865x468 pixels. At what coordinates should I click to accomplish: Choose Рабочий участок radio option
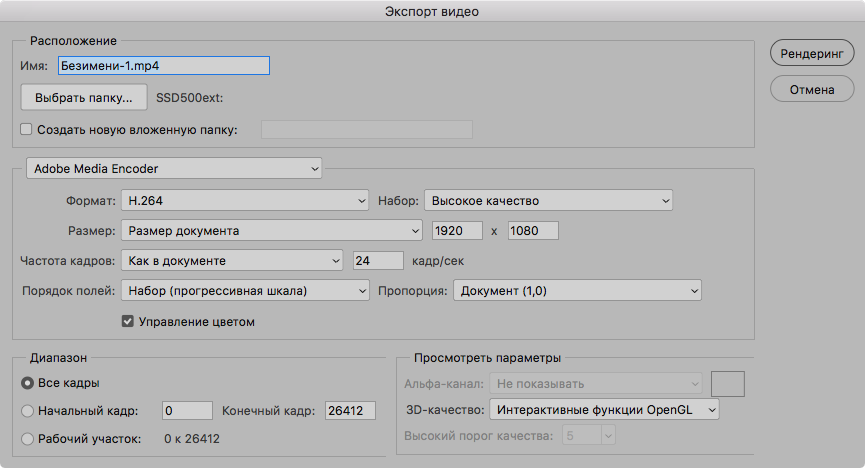[27, 439]
